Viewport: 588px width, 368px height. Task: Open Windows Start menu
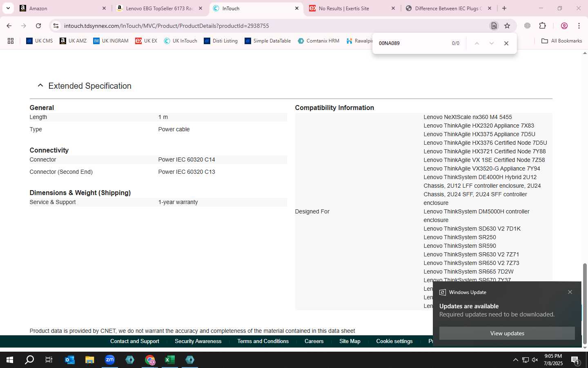coord(10,360)
